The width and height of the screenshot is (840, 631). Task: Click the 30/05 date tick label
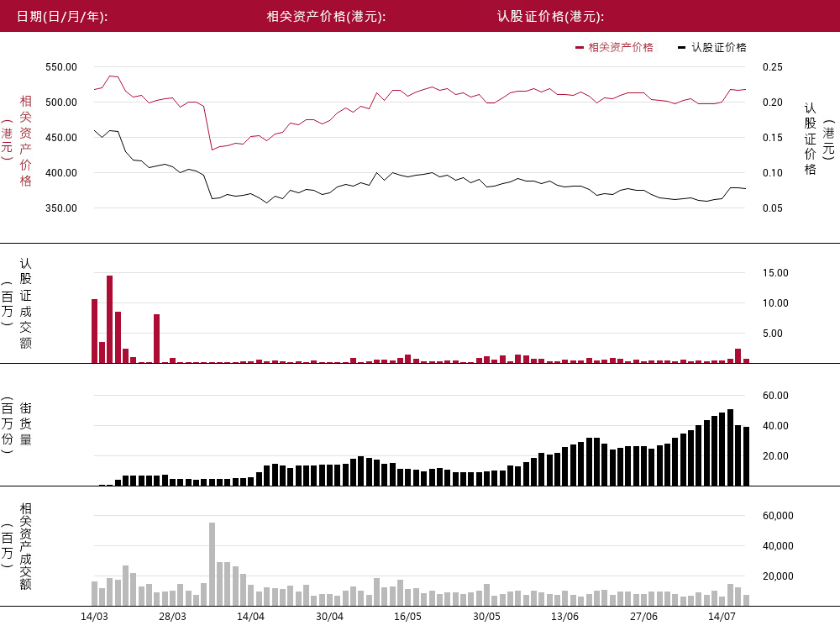[x=486, y=617]
